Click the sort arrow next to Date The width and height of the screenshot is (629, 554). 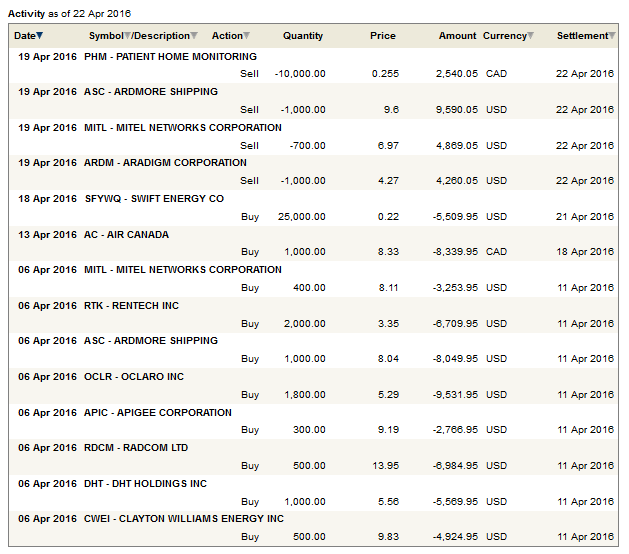tap(40, 36)
